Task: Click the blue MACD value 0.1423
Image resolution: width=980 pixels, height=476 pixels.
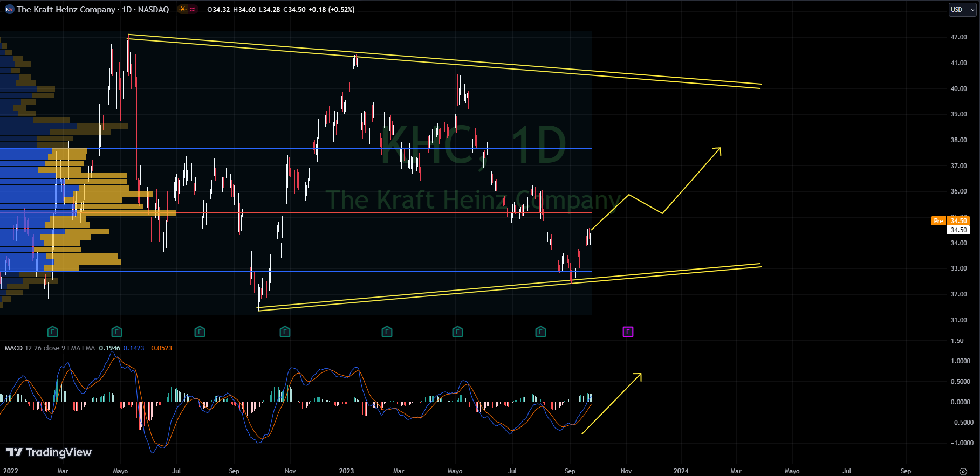Action: click(x=134, y=348)
